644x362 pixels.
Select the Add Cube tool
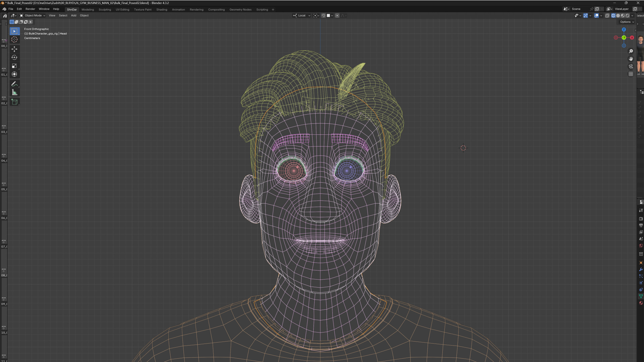(14, 102)
